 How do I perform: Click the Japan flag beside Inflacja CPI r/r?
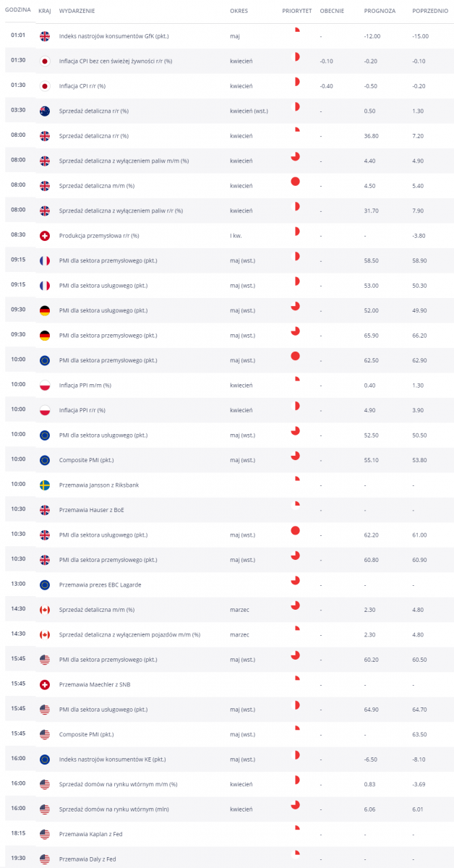45,86
